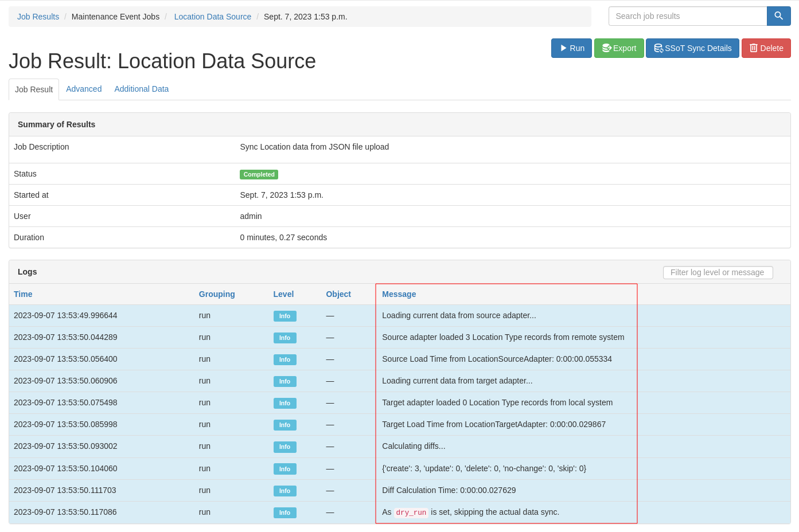Screen dimensions: 799x532
Task: Switch to the Advanced tab
Action: (84, 89)
